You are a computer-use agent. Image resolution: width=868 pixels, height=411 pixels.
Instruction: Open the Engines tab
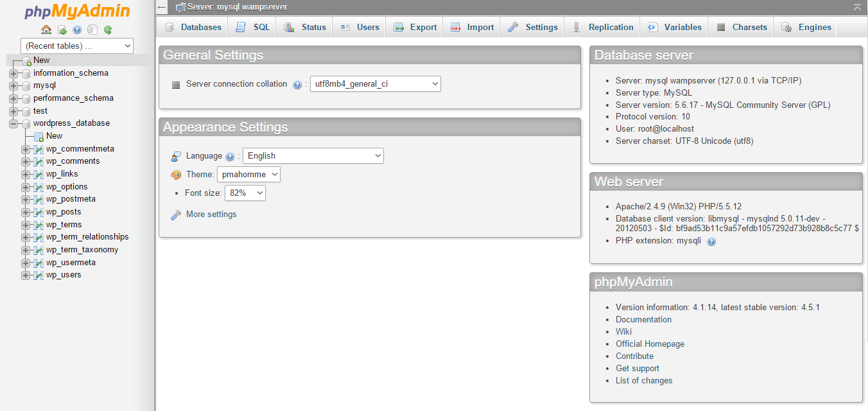click(x=806, y=27)
